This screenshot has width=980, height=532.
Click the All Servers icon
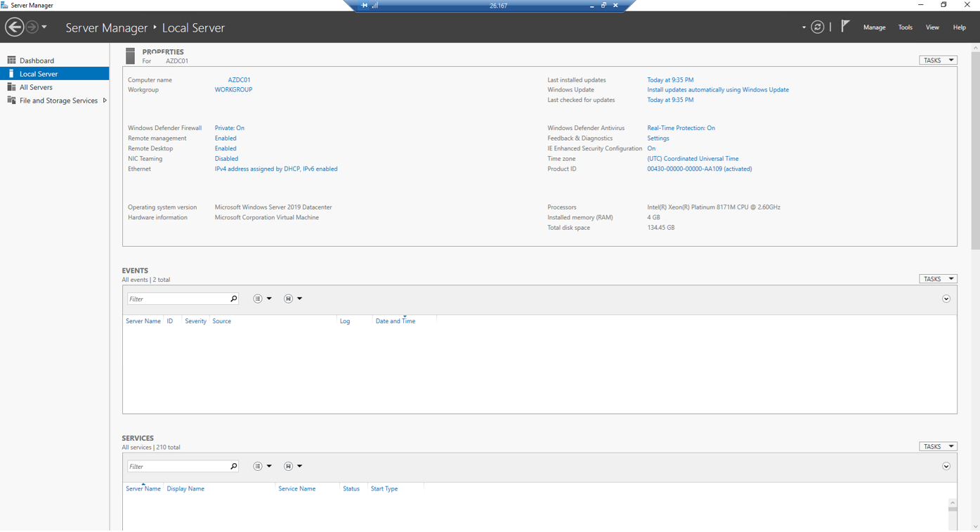coord(11,87)
